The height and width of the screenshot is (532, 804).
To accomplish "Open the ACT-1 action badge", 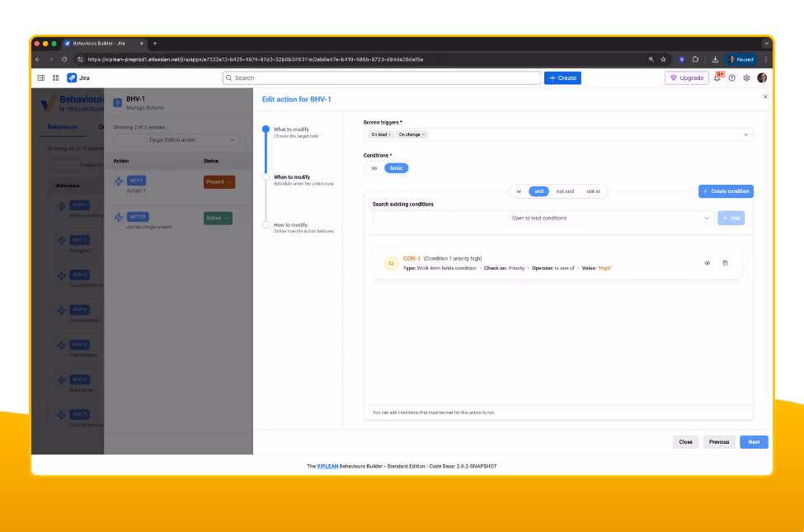I will tap(136, 181).
